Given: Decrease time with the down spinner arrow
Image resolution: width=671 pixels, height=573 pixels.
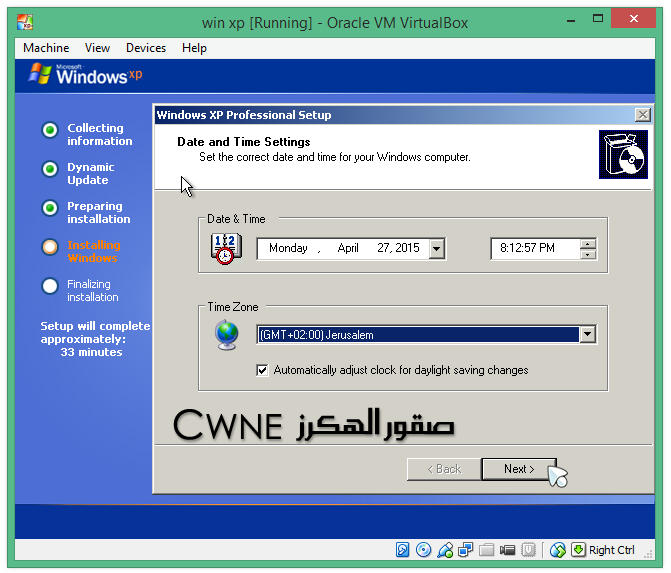Looking at the screenshot, I should 588,254.
